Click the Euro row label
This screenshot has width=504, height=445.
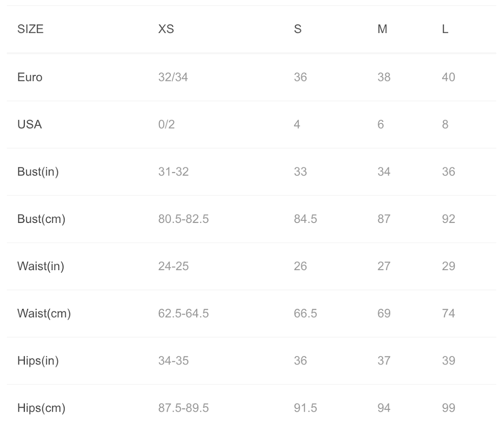click(x=30, y=77)
